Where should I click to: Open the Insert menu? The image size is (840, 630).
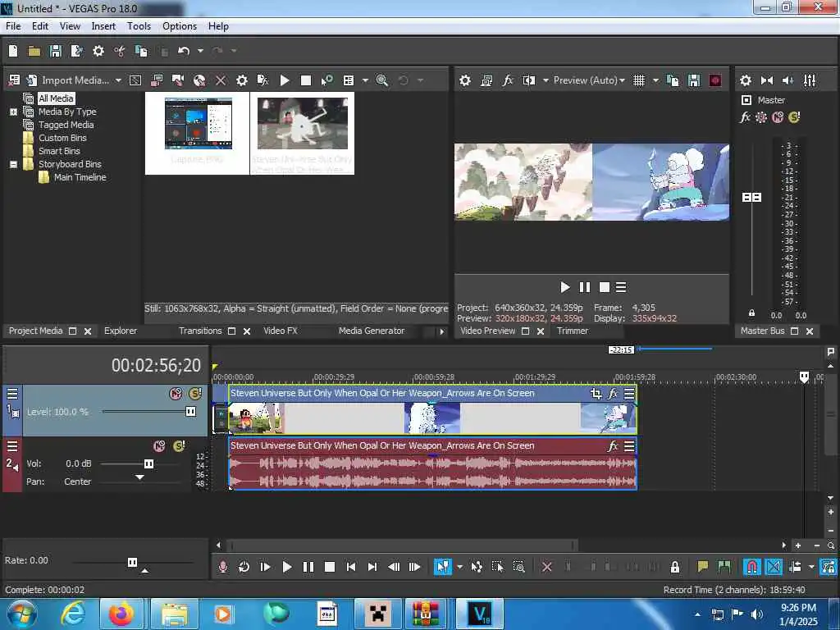[x=103, y=26]
